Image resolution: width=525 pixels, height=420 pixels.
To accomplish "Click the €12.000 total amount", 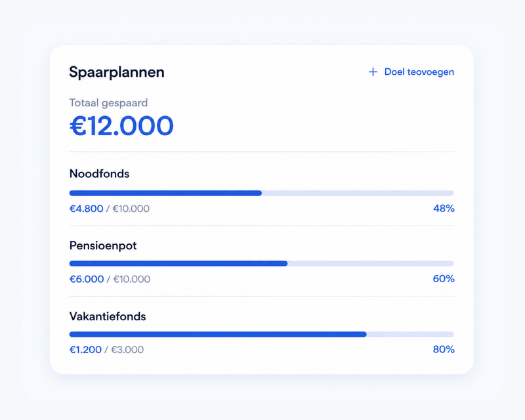I will 121,126.
